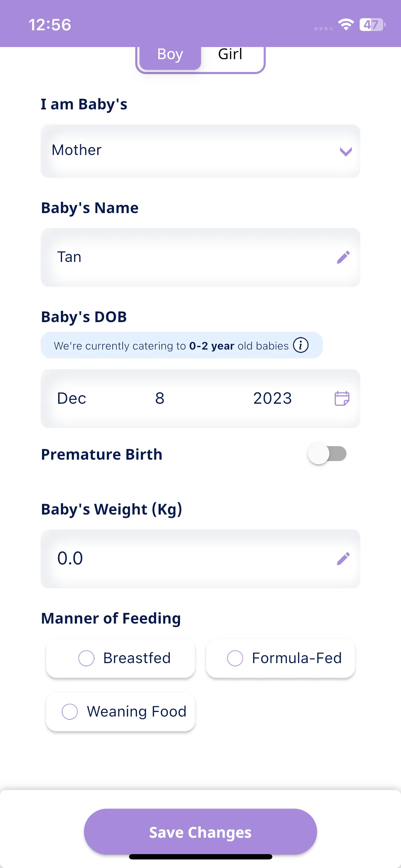Select the day 8 in DOB field
The image size is (401, 868).
(x=160, y=398)
